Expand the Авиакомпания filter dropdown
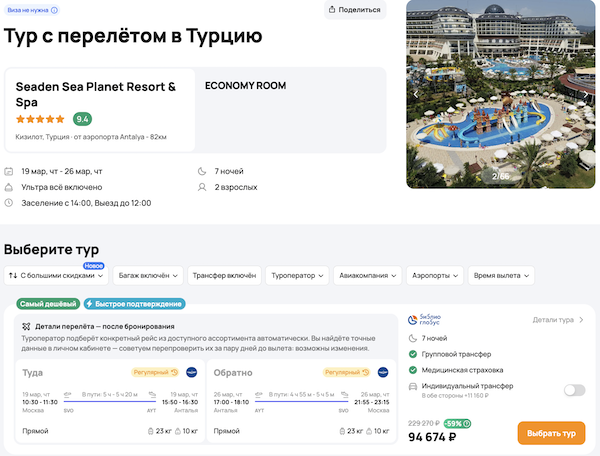Viewport: 600px width, 456px height. click(366, 275)
